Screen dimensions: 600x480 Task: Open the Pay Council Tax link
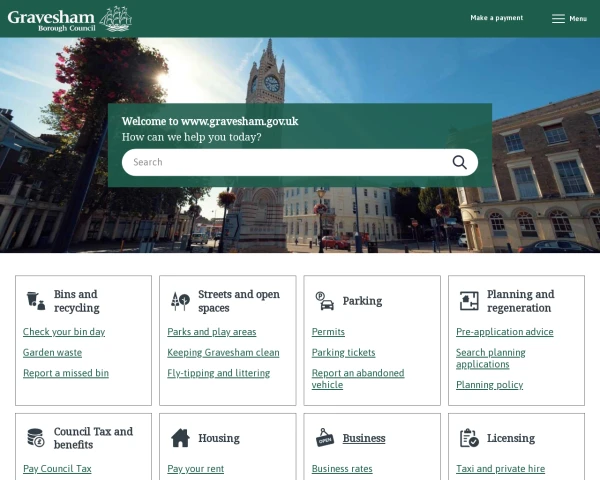[x=57, y=469]
